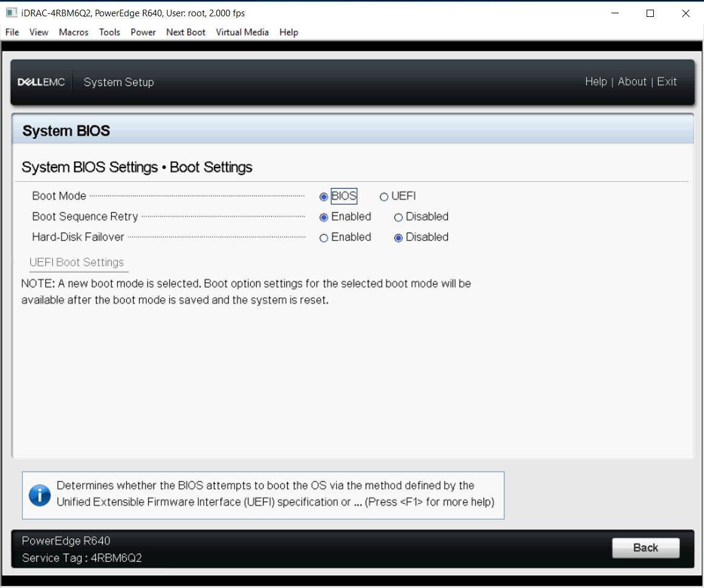This screenshot has height=588, width=704.
Task: Click the DELLEMC logo
Action: (x=42, y=82)
